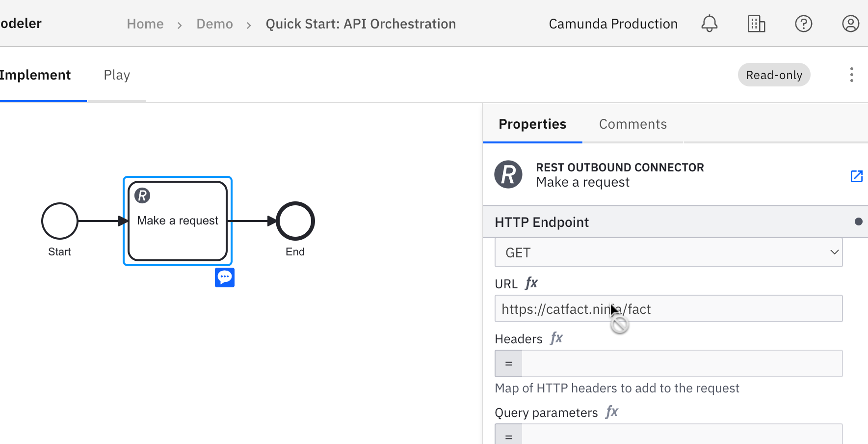Toggle FEEL expression for Headers field

click(556, 338)
